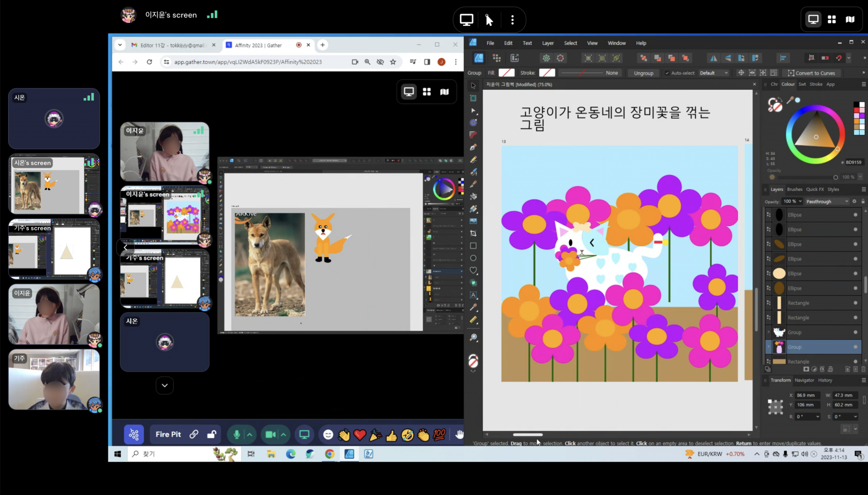This screenshot has height=495, width=868.
Task: Select the Artboard tool
Action: (473, 98)
